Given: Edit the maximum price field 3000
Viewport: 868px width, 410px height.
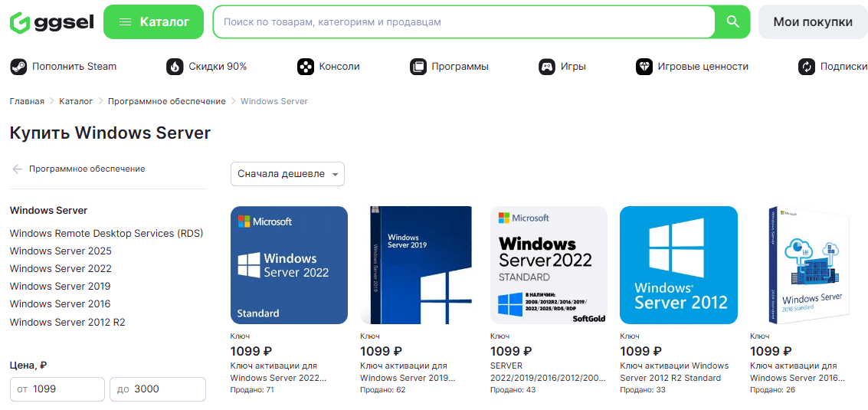Looking at the screenshot, I should click(158, 389).
